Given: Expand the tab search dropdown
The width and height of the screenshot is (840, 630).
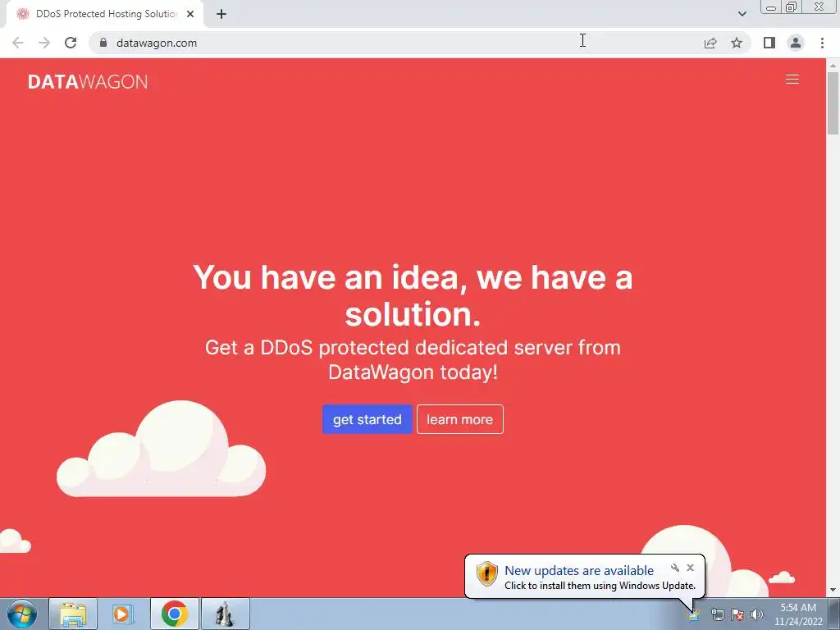Looking at the screenshot, I should pos(742,14).
